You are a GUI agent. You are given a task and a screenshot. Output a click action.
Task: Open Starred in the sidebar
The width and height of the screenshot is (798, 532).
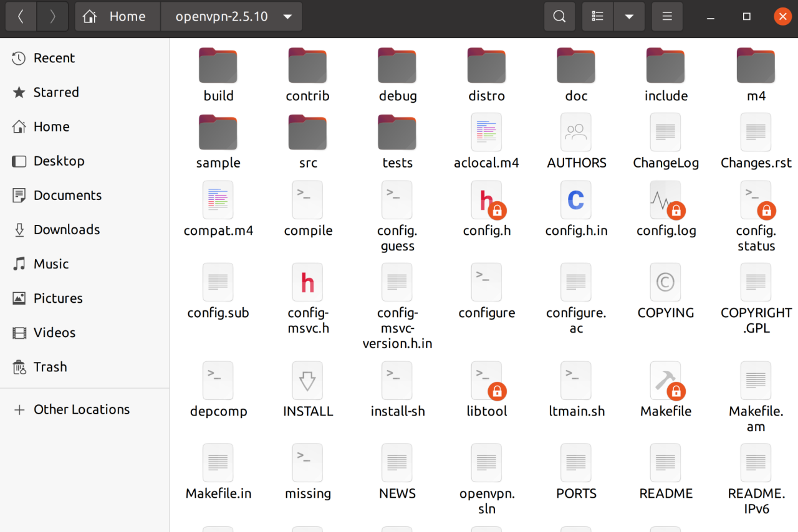(85, 92)
